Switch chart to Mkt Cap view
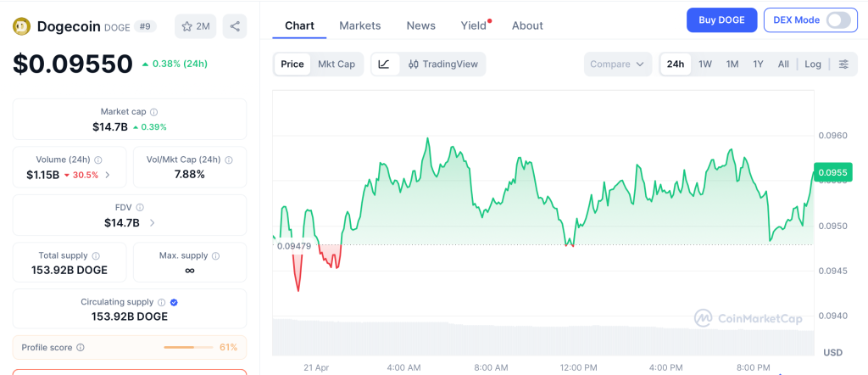Image resolution: width=868 pixels, height=375 pixels. 337,64
